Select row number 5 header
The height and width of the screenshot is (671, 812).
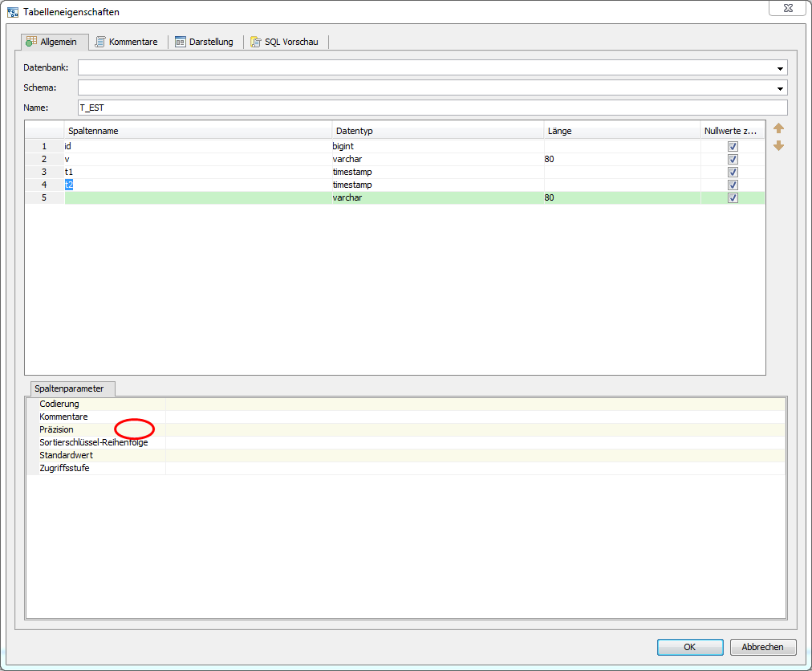45,197
